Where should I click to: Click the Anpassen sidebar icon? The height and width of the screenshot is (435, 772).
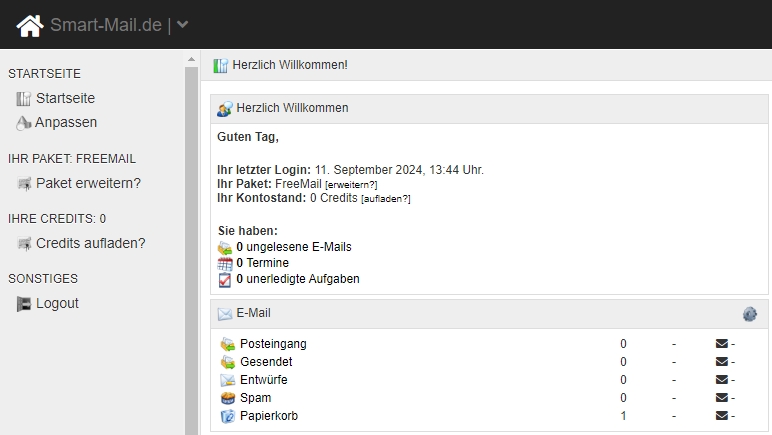(x=23, y=123)
